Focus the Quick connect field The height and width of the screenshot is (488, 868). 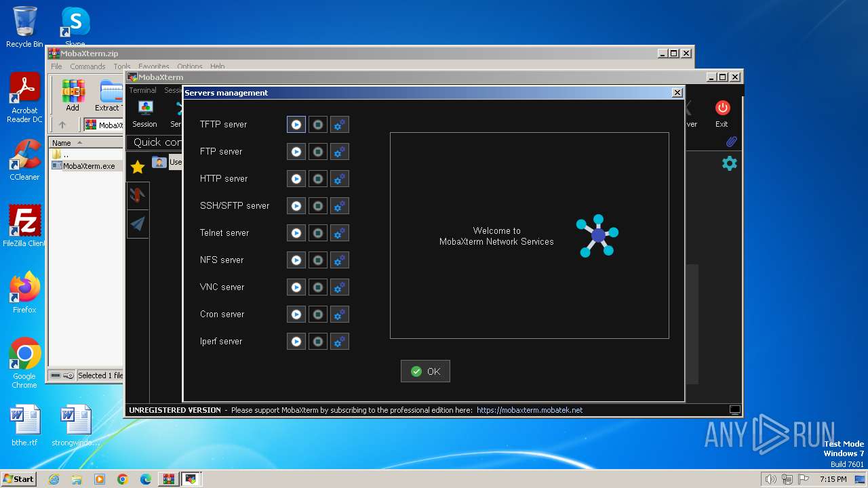155,142
